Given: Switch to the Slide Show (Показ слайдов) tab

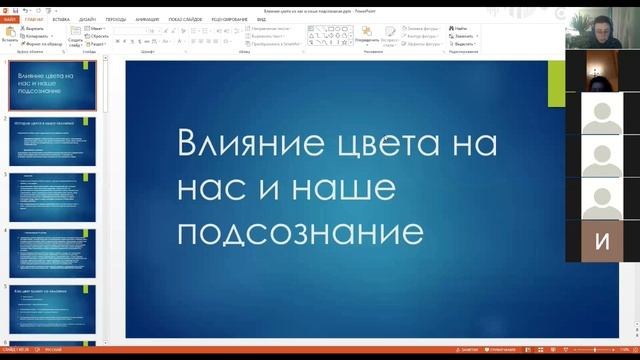Looking at the screenshot, I should pyautogui.click(x=185, y=19).
